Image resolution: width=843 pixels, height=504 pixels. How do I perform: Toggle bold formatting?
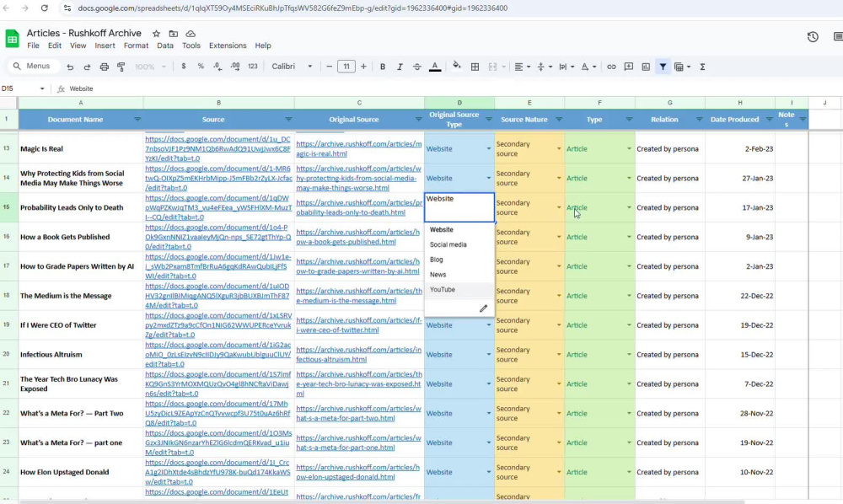point(382,67)
